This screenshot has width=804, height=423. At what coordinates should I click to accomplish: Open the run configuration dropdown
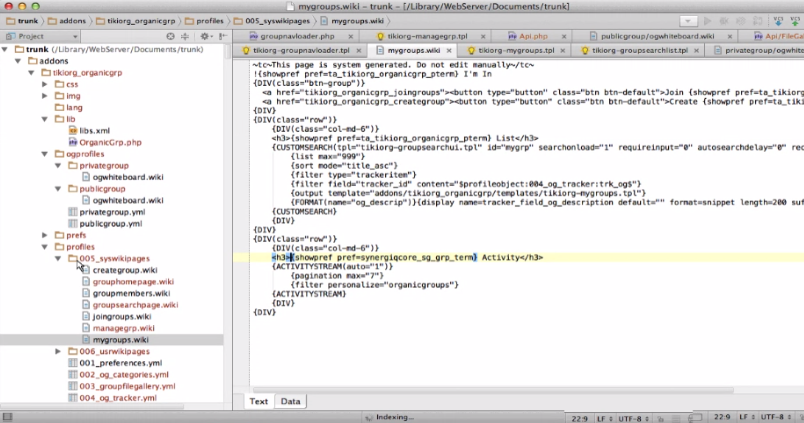688,21
